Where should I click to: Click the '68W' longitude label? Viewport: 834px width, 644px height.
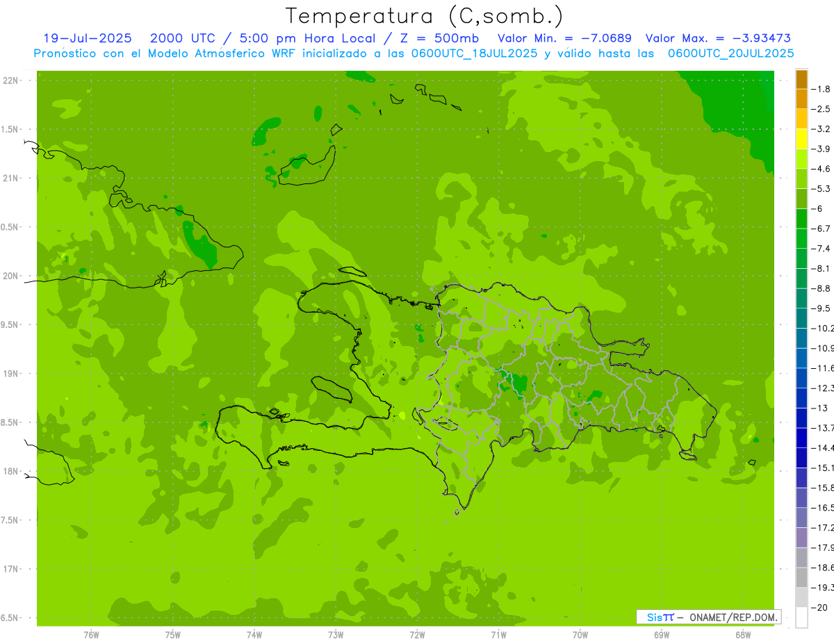coord(743,635)
